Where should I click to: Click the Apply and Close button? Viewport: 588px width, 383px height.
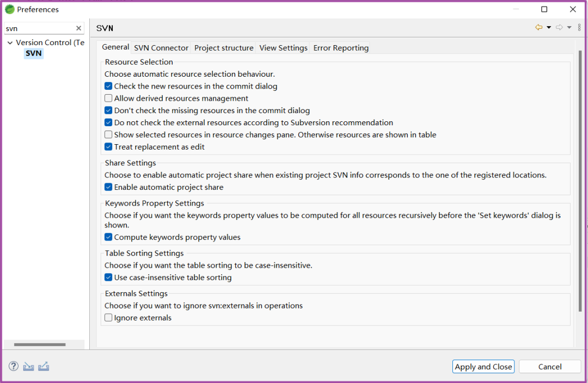point(483,367)
